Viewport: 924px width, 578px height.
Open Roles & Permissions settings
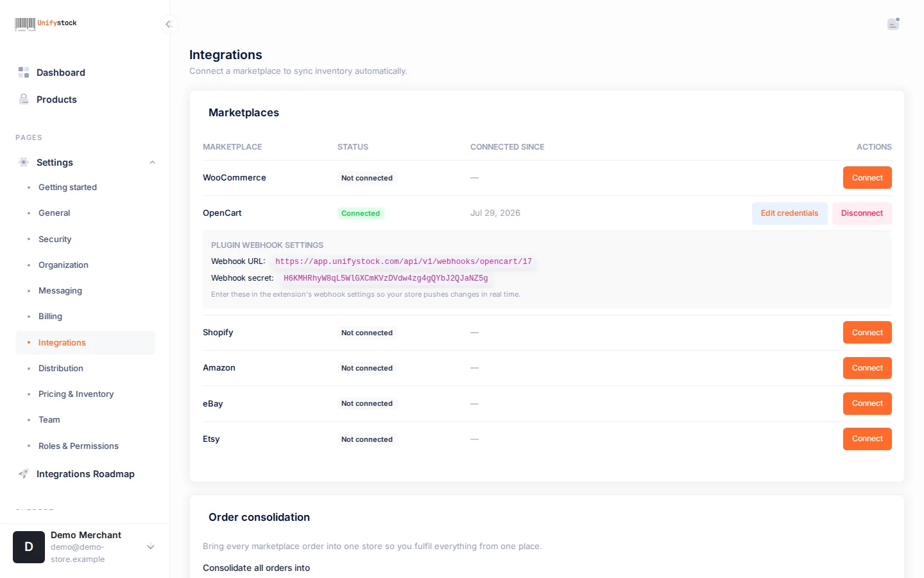tap(78, 446)
